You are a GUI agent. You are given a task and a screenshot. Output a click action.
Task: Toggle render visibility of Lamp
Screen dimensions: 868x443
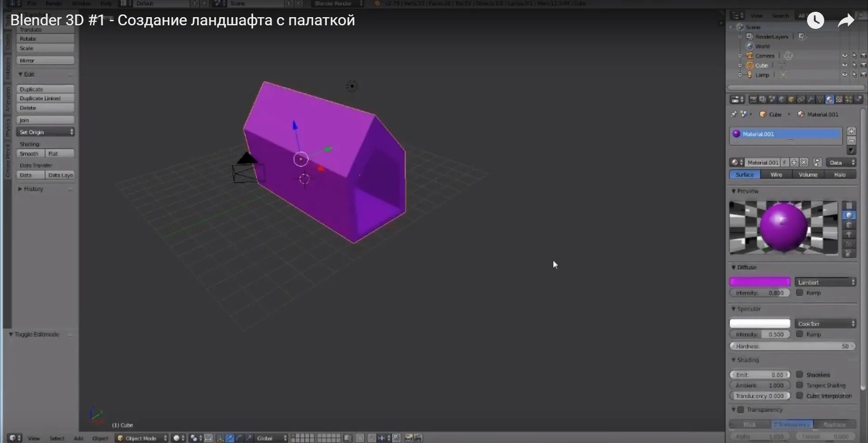863,75
